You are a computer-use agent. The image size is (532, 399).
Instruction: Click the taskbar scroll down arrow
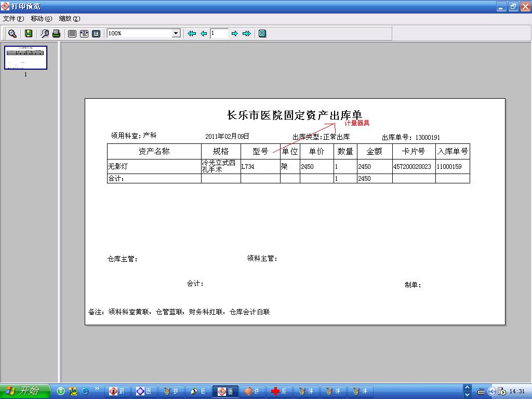tap(467, 395)
